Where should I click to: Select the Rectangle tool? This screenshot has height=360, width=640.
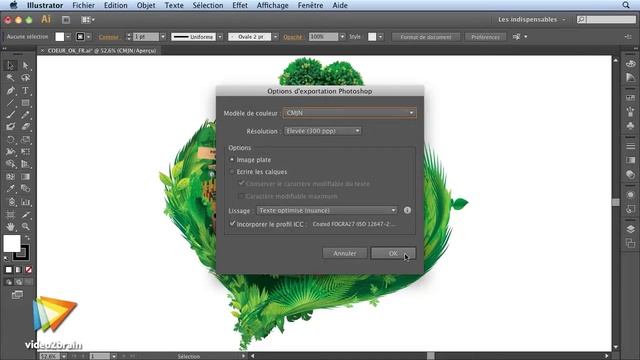[25, 103]
